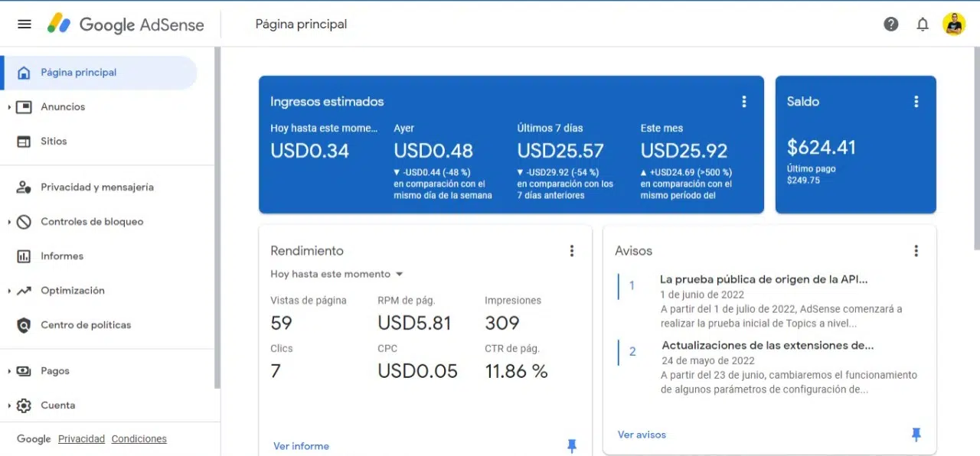The width and height of the screenshot is (980, 456).
Task: Expand the Pagos sidebar section
Action: tap(8, 371)
